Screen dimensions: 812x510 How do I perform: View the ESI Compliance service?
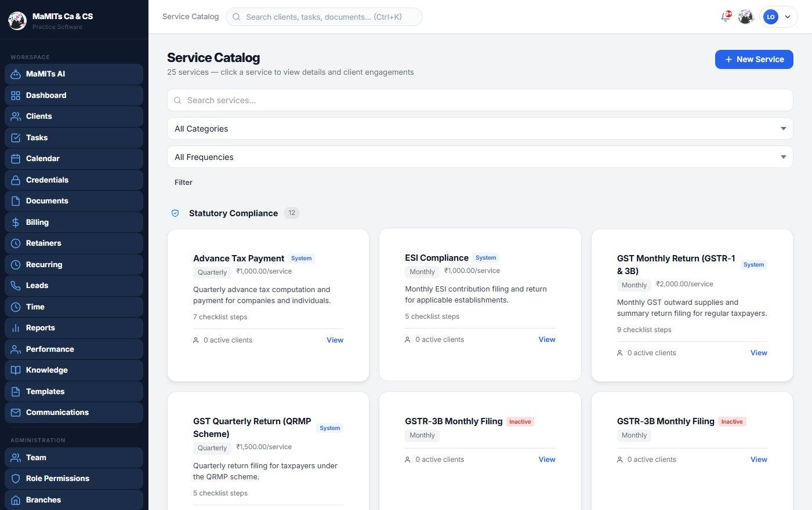[x=547, y=340]
